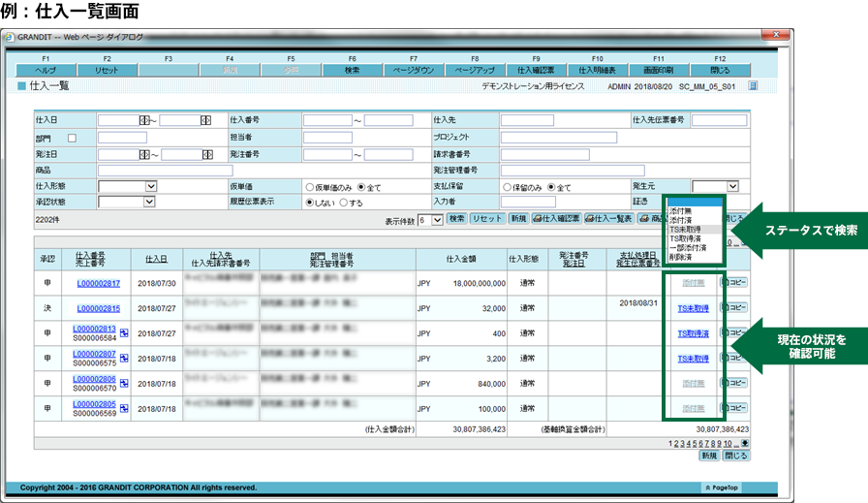Open the 表示件数 dropdown
Image resolution: width=868 pixels, height=503 pixels.
point(430,220)
